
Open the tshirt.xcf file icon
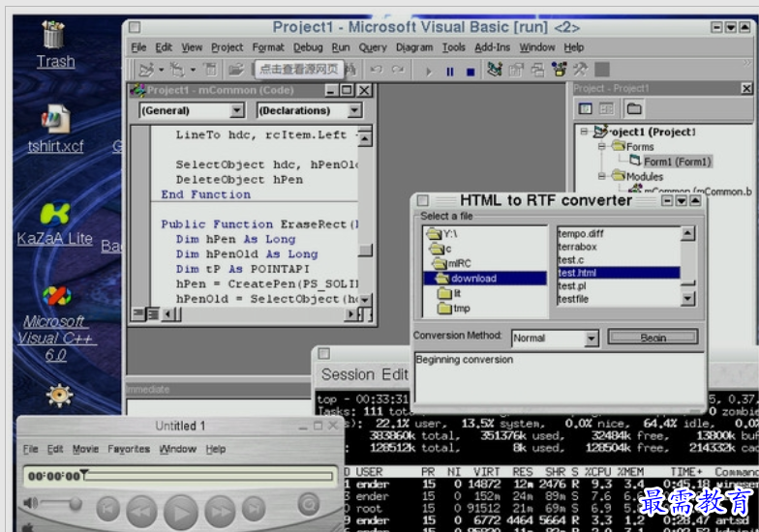pos(55,129)
